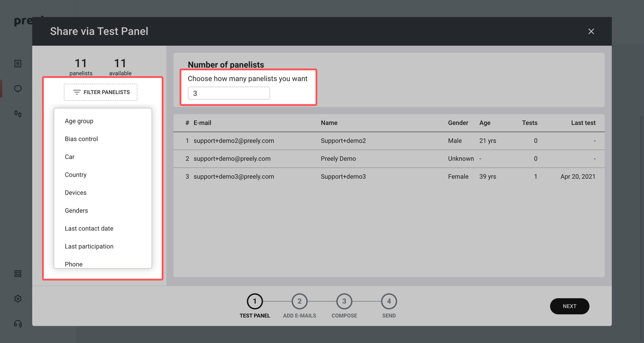Open the chat bubble icon in sidebar
This screenshot has width=644, height=343.
click(18, 89)
